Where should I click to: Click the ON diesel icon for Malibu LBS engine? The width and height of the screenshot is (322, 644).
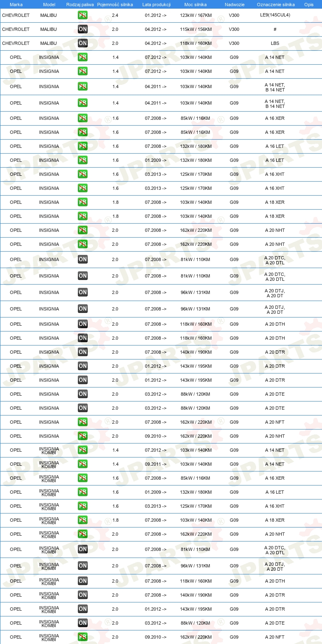(x=83, y=43)
